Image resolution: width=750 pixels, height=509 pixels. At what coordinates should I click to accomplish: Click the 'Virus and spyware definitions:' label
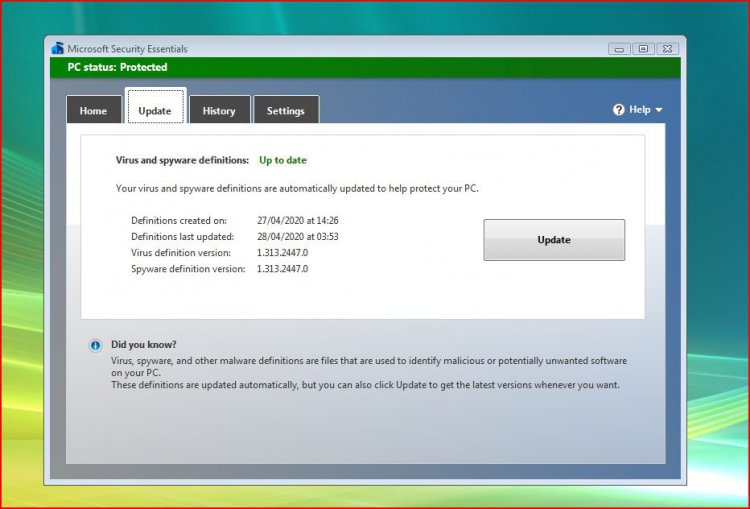coord(182,160)
